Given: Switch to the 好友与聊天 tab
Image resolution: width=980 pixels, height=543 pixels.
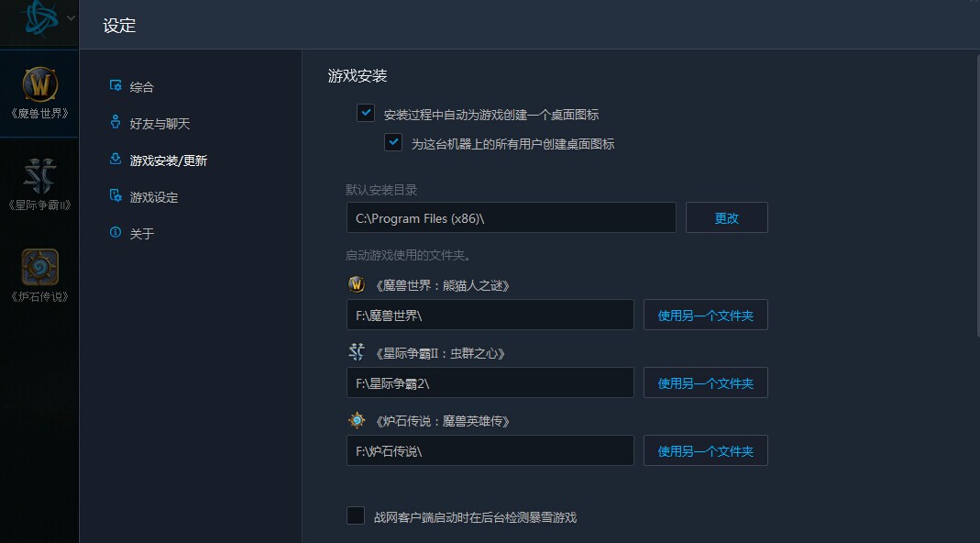Looking at the screenshot, I should 160,124.
